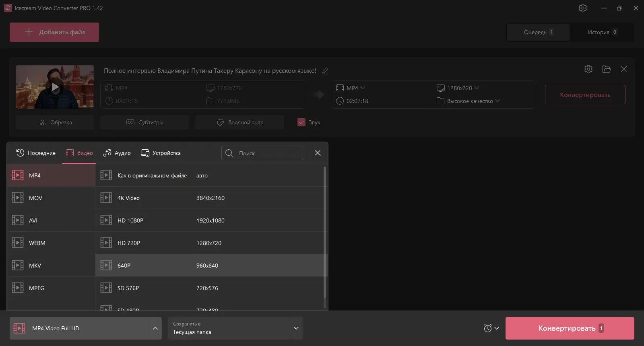Viewport: 644px width, 346px height.
Task: Click the output duration 02:07:18
Action: pos(357,101)
